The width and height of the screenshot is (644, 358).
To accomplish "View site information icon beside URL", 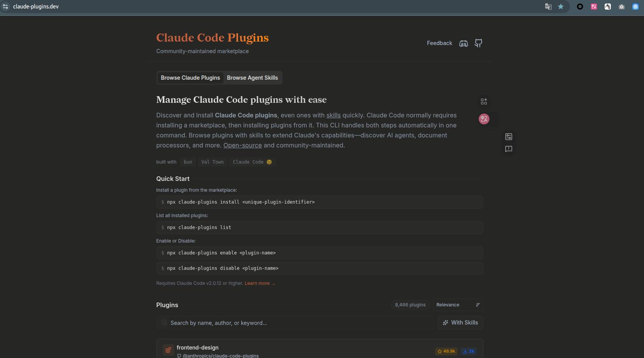I will [5, 7].
